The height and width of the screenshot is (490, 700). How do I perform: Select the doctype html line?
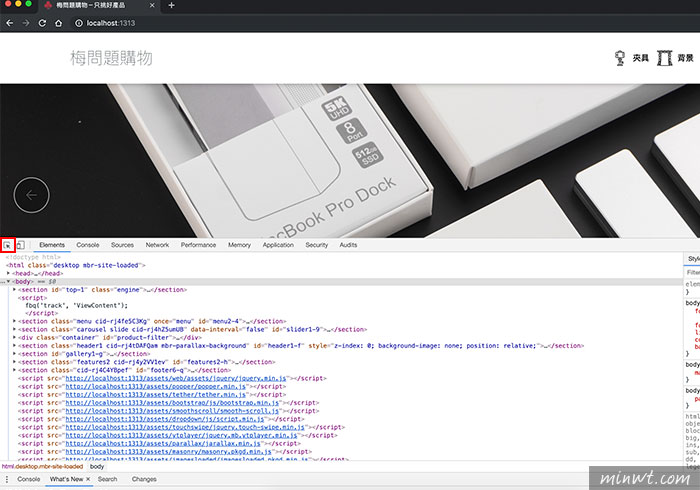[33, 257]
